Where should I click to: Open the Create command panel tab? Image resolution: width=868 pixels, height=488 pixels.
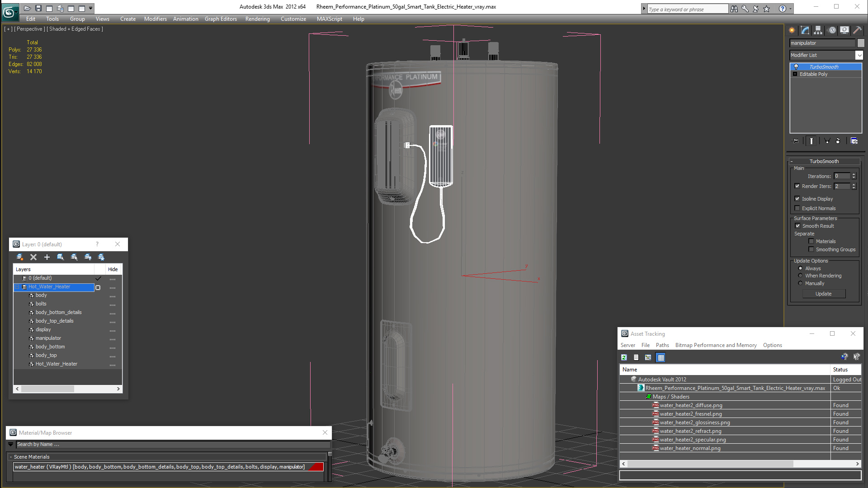[792, 30]
